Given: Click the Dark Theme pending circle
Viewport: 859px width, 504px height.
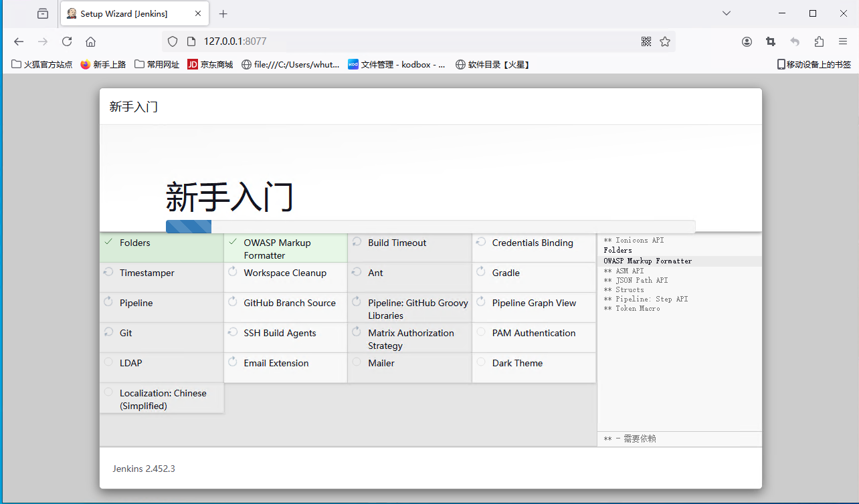Looking at the screenshot, I should (x=480, y=362).
